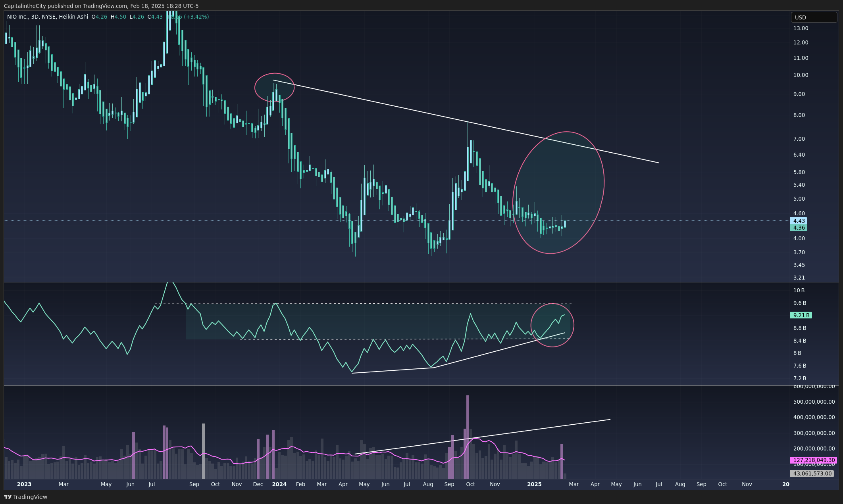Image resolution: width=843 pixels, height=504 pixels.
Task: Select the close value C4.43 in legend
Action: (155, 17)
